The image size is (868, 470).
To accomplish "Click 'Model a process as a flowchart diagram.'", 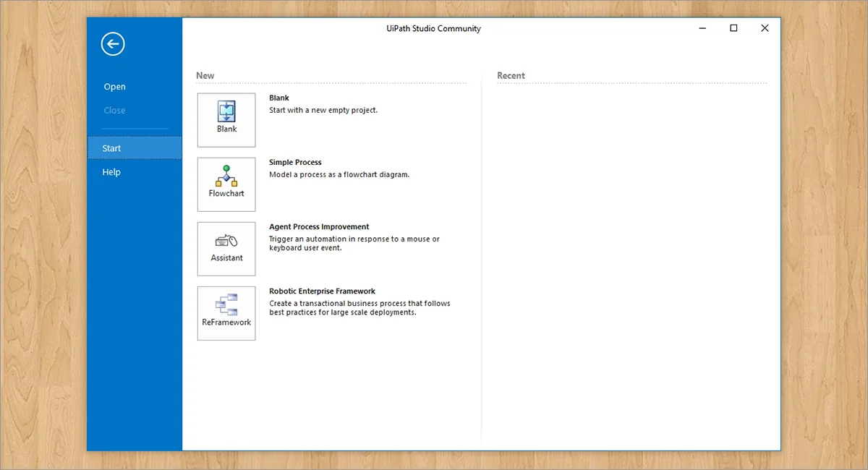I will (339, 175).
